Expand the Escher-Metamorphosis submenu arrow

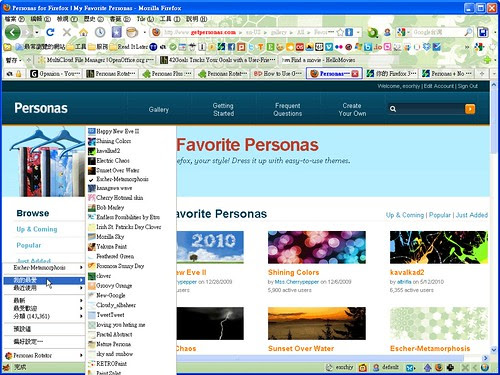click(x=81, y=268)
